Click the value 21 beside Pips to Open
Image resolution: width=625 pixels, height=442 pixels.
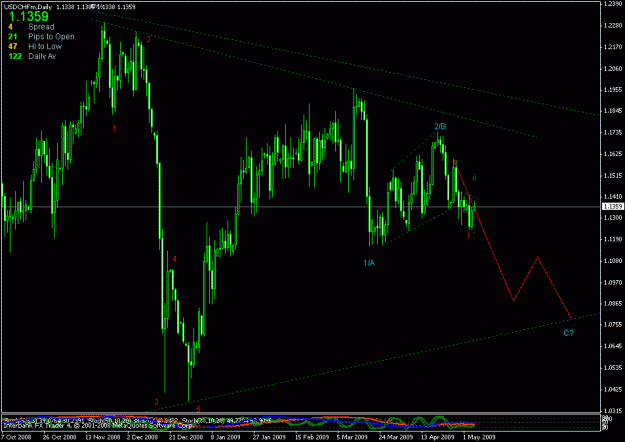(13, 37)
